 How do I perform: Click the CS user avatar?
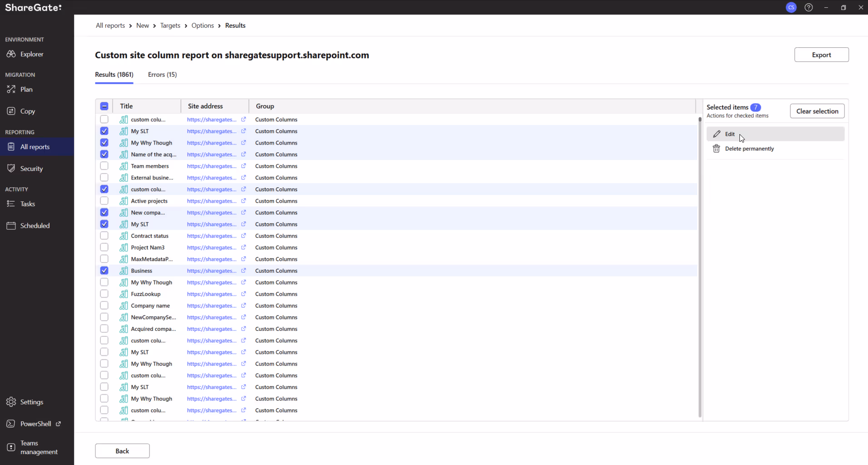click(791, 7)
